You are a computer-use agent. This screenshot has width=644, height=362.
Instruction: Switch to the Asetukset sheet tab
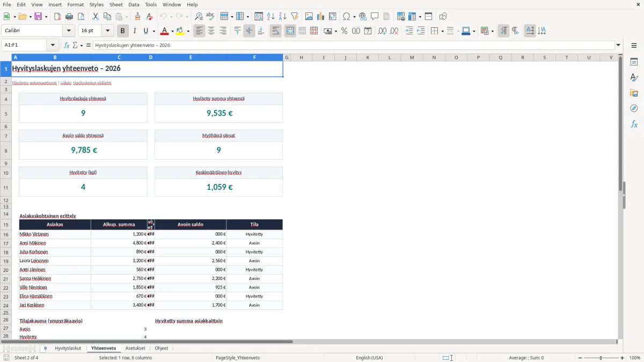[x=135, y=348]
